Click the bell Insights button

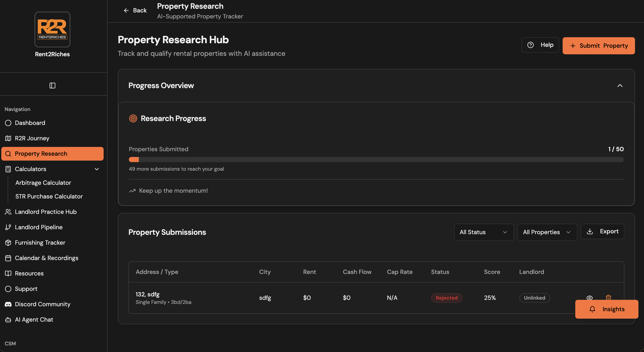click(x=607, y=309)
